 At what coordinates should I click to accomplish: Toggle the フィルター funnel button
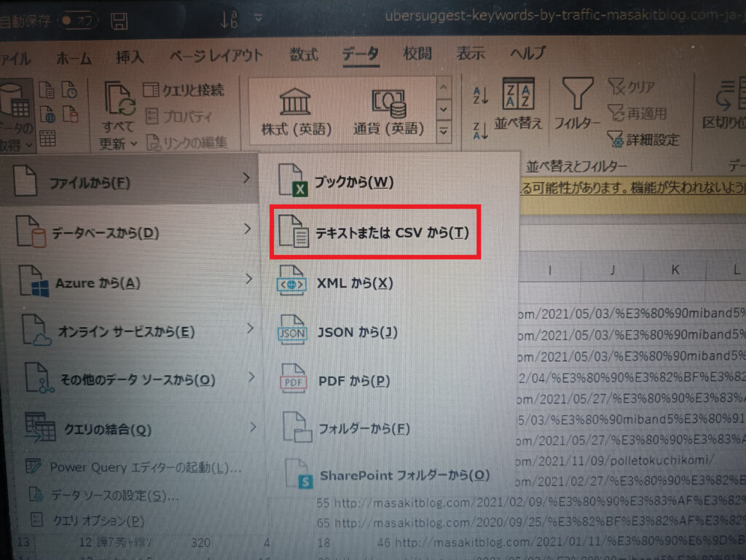pyautogui.click(x=577, y=104)
